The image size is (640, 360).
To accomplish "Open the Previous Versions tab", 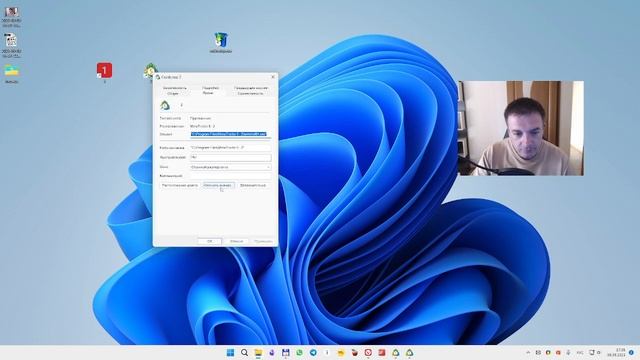I will 251,88.
